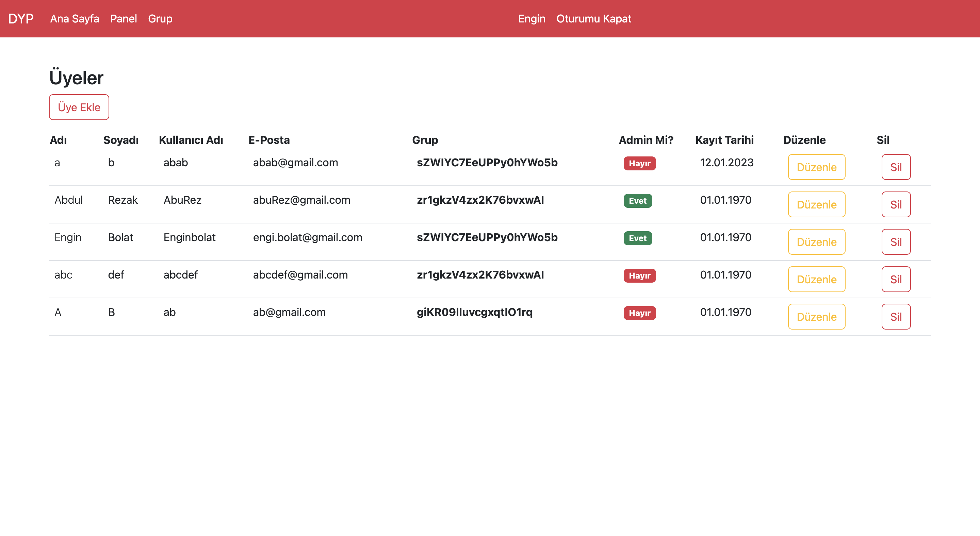Click the Hayır badge on the abcdef row
Viewport: 980px width, 536px height.
click(639, 275)
